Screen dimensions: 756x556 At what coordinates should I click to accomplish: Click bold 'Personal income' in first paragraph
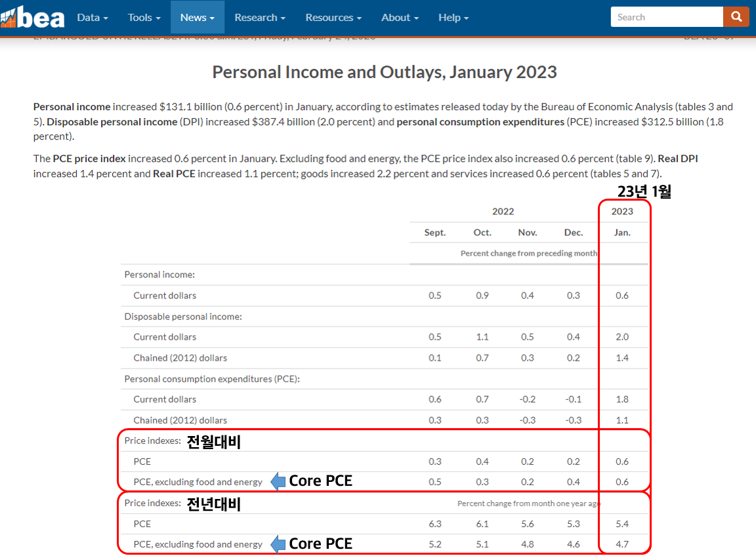coord(72,106)
